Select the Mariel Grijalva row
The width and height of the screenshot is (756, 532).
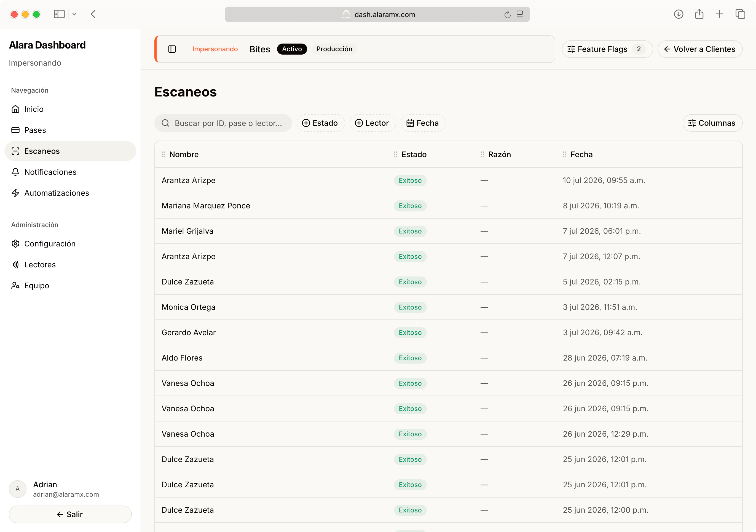449,231
